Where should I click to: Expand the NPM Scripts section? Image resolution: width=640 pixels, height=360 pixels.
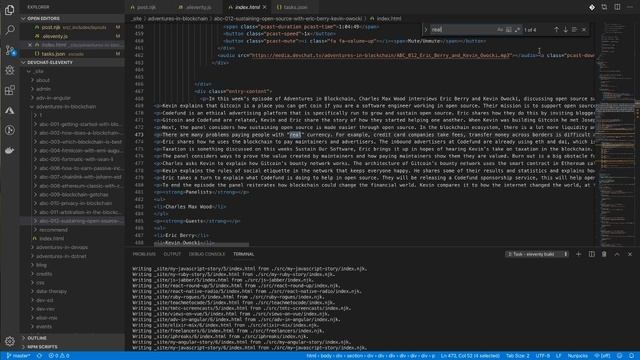73,347
